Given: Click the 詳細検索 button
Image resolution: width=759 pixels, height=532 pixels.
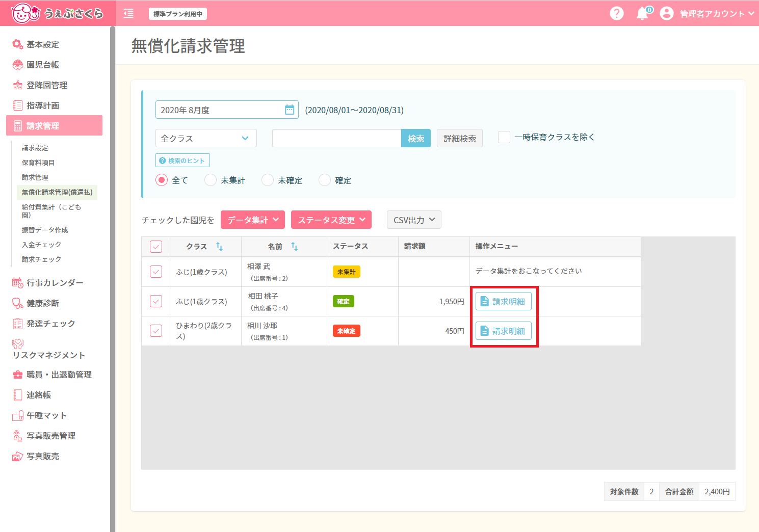Looking at the screenshot, I should point(460,138).
